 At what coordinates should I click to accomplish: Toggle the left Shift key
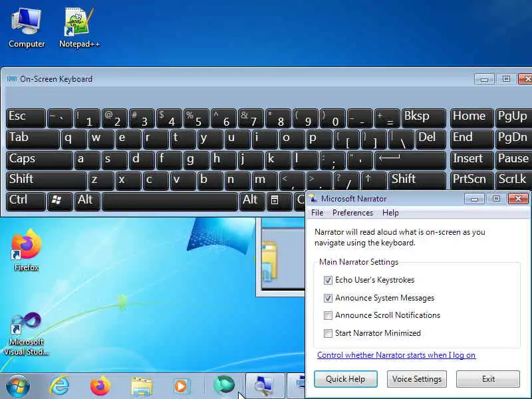46,180
